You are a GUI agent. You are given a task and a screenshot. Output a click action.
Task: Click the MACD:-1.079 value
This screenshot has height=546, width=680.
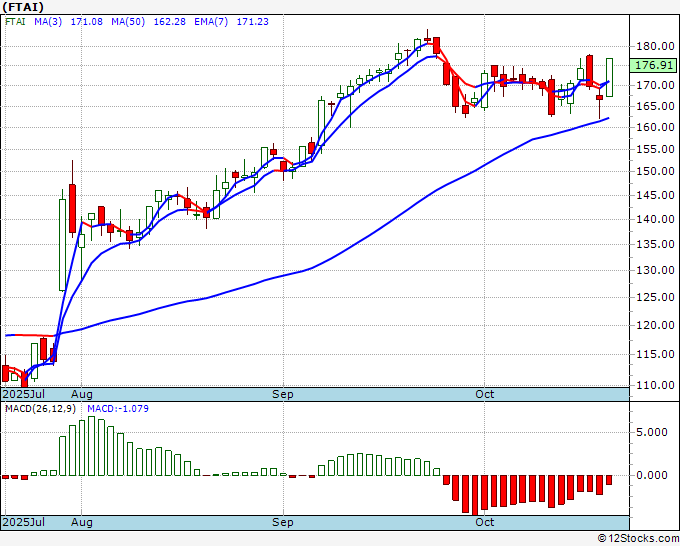[x=118, y=409]
